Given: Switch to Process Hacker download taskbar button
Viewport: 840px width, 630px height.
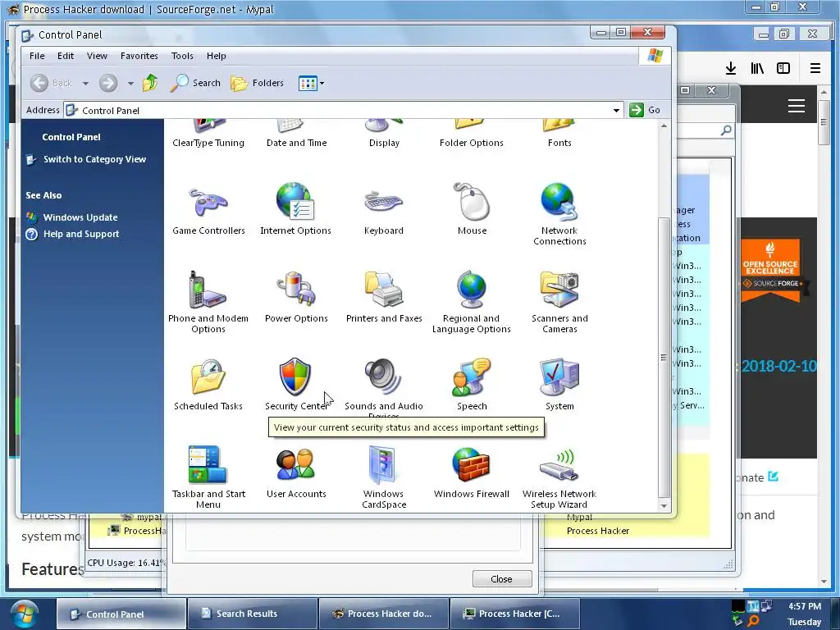Looking at the screenshot, I should pyautogui.click(x=384, y=614).
